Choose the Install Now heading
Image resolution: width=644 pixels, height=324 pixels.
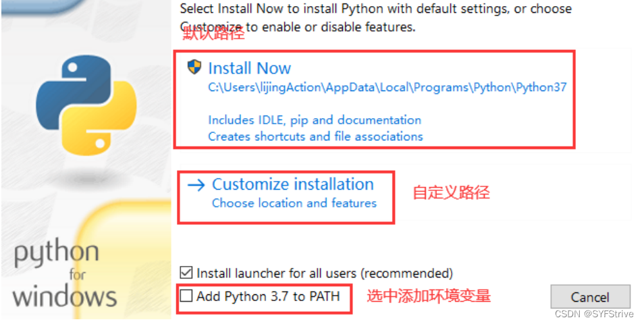click(x=249, y=68)
